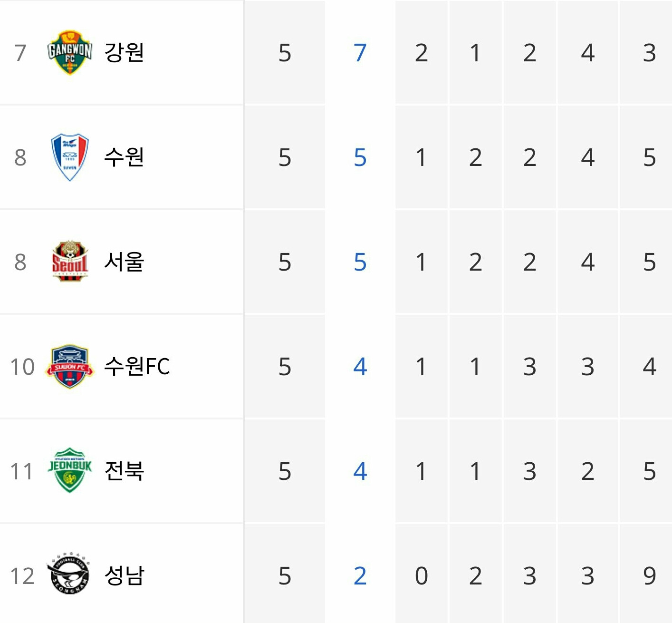Click the Gangwon FC team crest
This screenshot has width=672, height=623.
(x=70, y=52)
